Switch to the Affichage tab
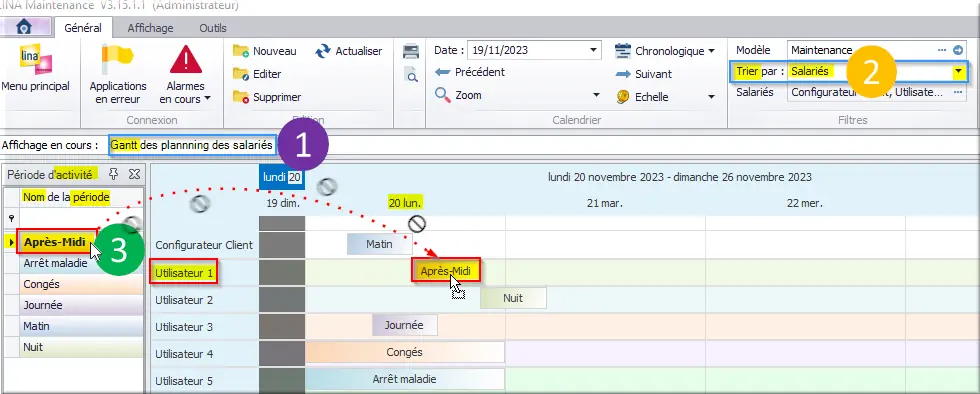980x394 pixels. 150,28
